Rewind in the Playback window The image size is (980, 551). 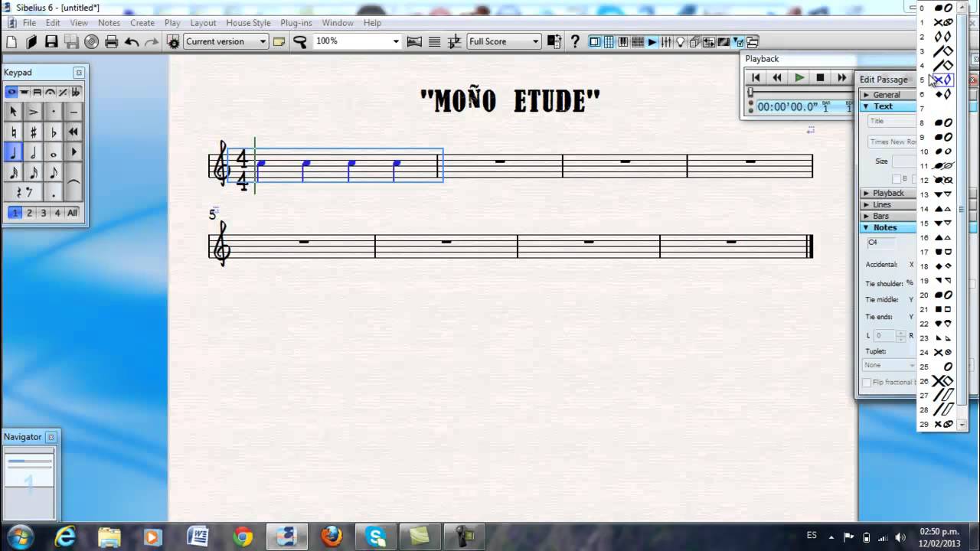(x=777, y=77)
